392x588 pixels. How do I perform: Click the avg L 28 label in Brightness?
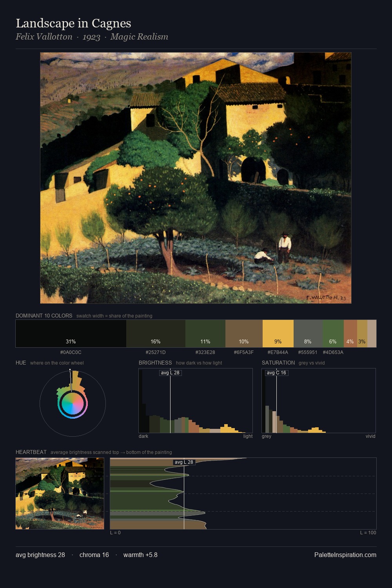[171, 373]
